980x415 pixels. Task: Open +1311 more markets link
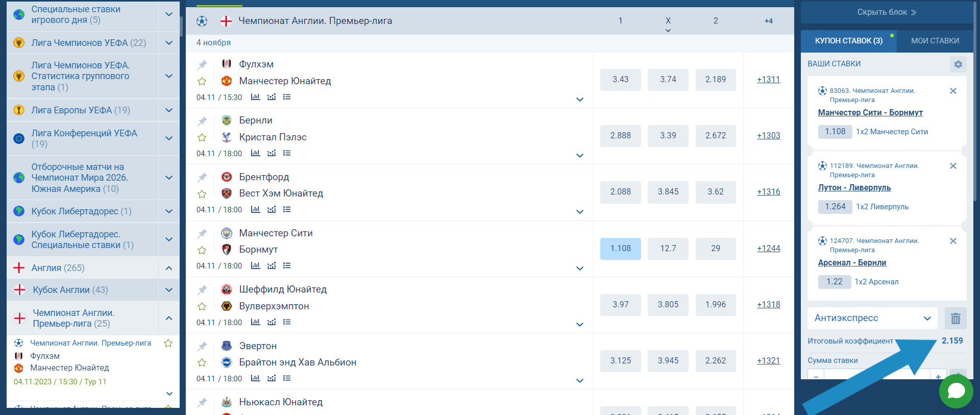point(768,80)
